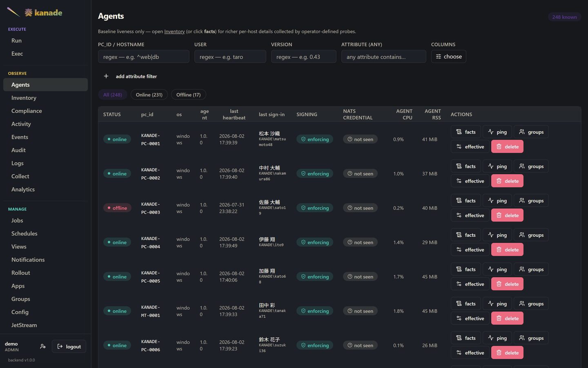Open groups for KANADE-PC-0001
This screenshot has width=588, height=368.
tap(531, 132)
